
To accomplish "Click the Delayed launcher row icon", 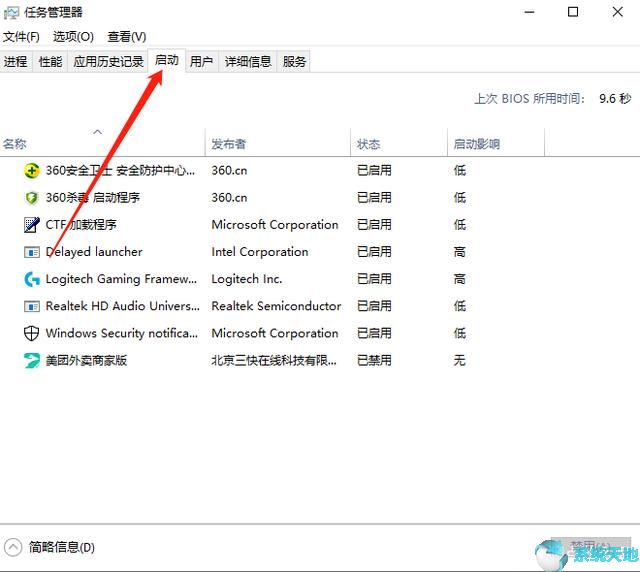I will pos(32,252).
